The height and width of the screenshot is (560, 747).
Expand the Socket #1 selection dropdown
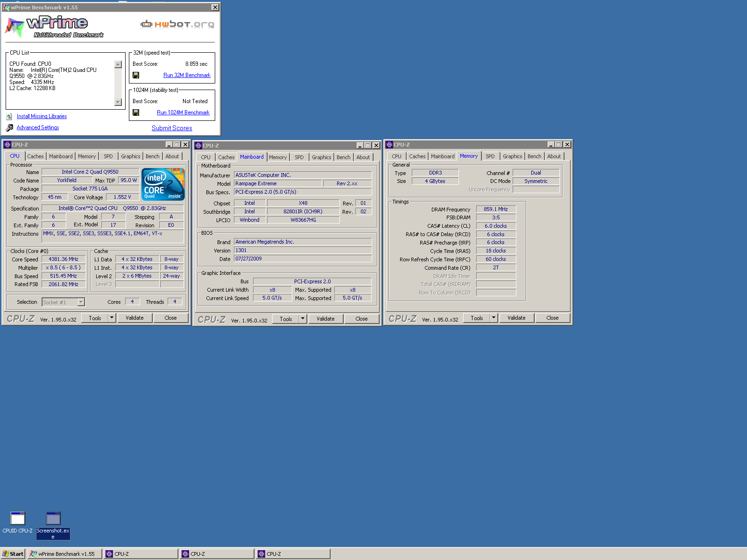click(x=81, y=302)
